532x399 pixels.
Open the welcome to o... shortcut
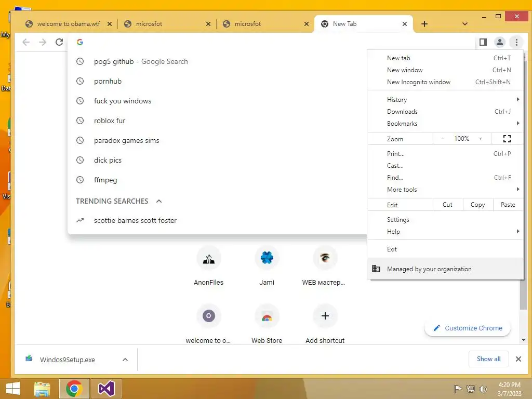(x=209, y=324)
